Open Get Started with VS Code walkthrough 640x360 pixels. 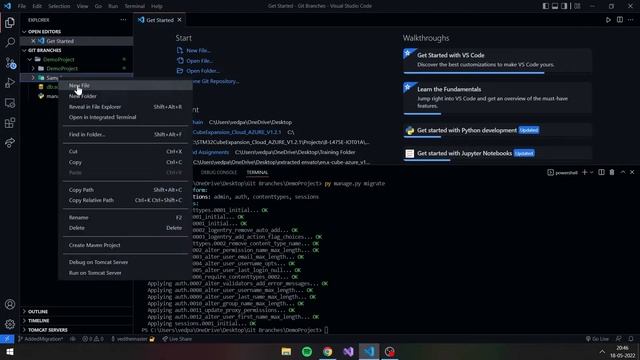click(x=497, y=60)
